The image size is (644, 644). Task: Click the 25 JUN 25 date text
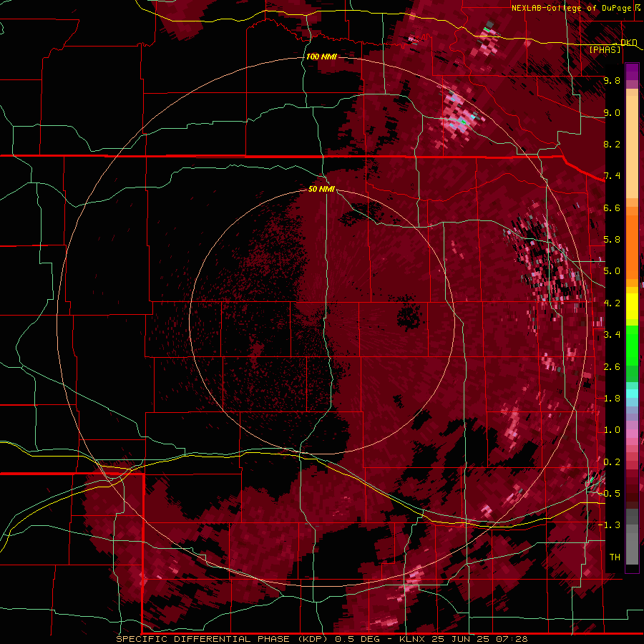[462, 639]
